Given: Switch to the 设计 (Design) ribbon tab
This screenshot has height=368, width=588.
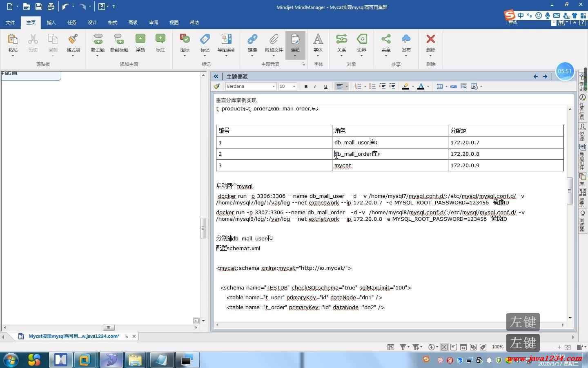Looking at the screenshot, I should click(x=92, y=22).
